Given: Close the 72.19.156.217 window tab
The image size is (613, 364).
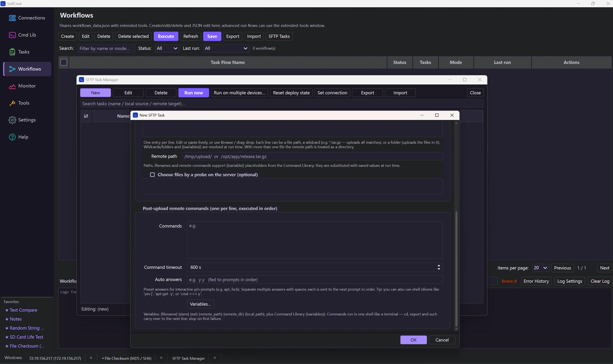Looking at the screenshot, I should (91, 358).
